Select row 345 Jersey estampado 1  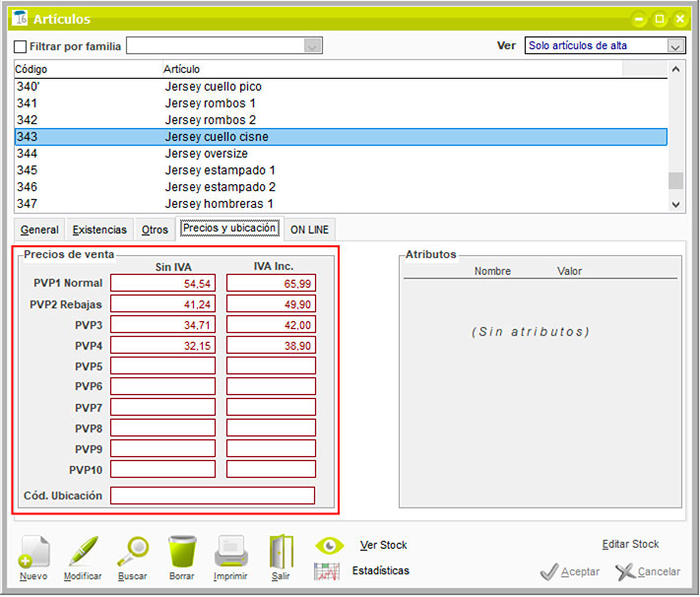(341, 170)
